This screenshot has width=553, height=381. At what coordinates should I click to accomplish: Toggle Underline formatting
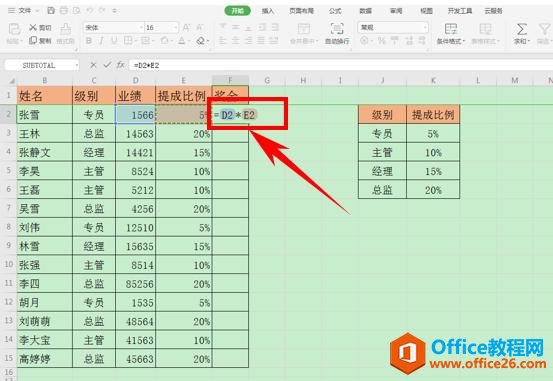[x=114, y=41]
